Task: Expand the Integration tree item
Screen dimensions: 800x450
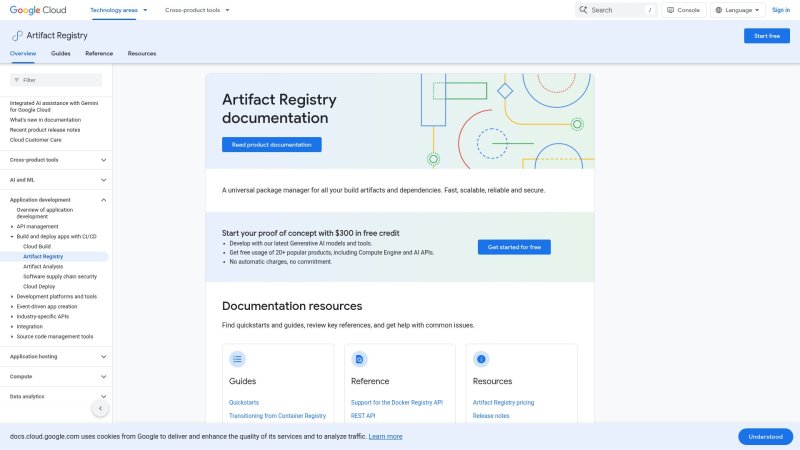Action: point(12,327)
